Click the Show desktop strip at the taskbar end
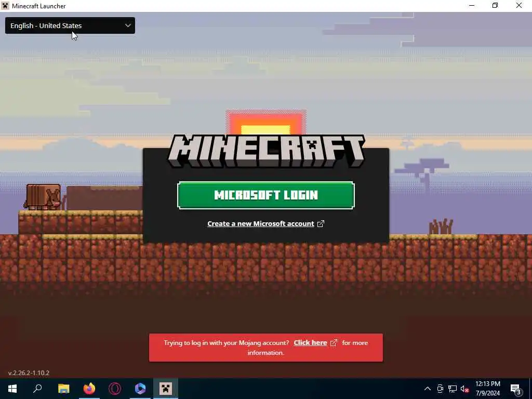 click(x=530, y=389)
